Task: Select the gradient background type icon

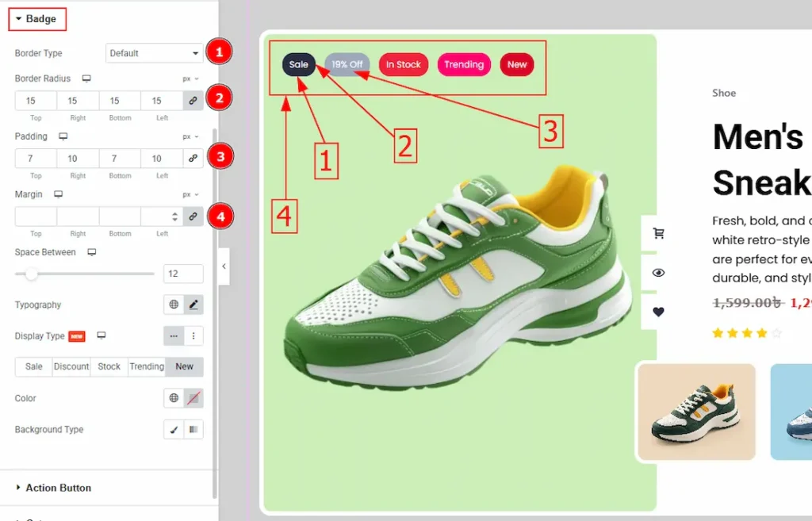Action: 193,430
